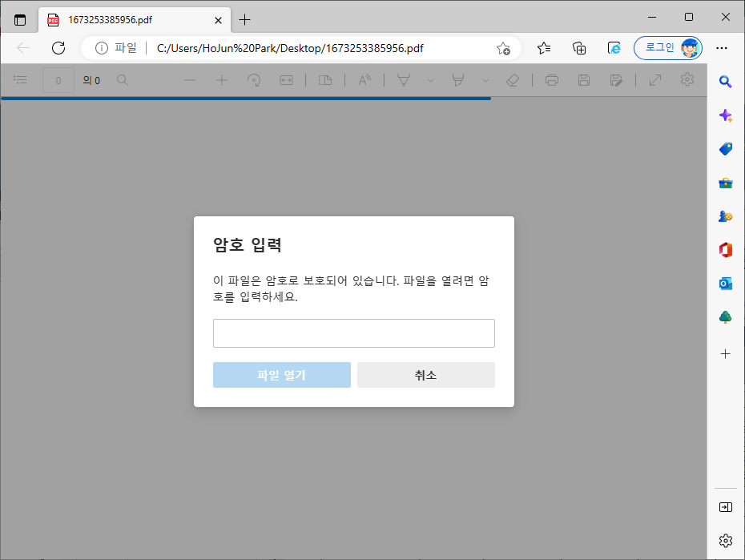Minimize the browser window

coord(652,17)
